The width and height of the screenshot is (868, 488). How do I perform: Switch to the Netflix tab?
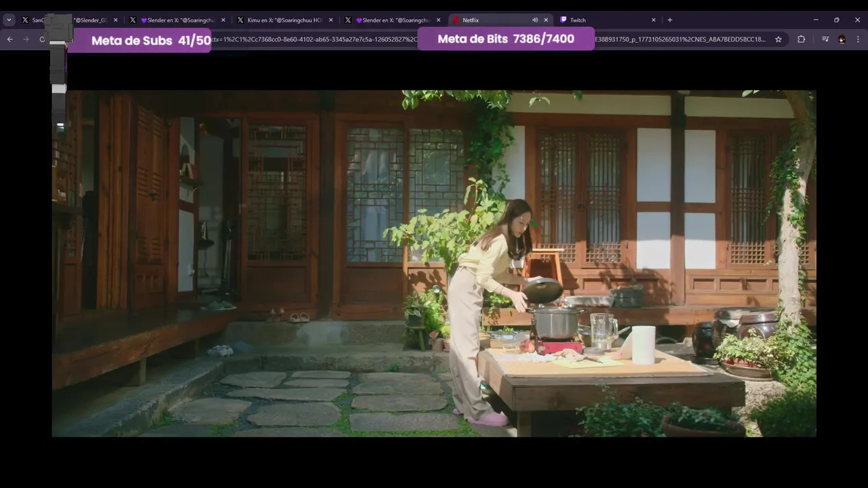pyautogui.click(x=501, y=20)
